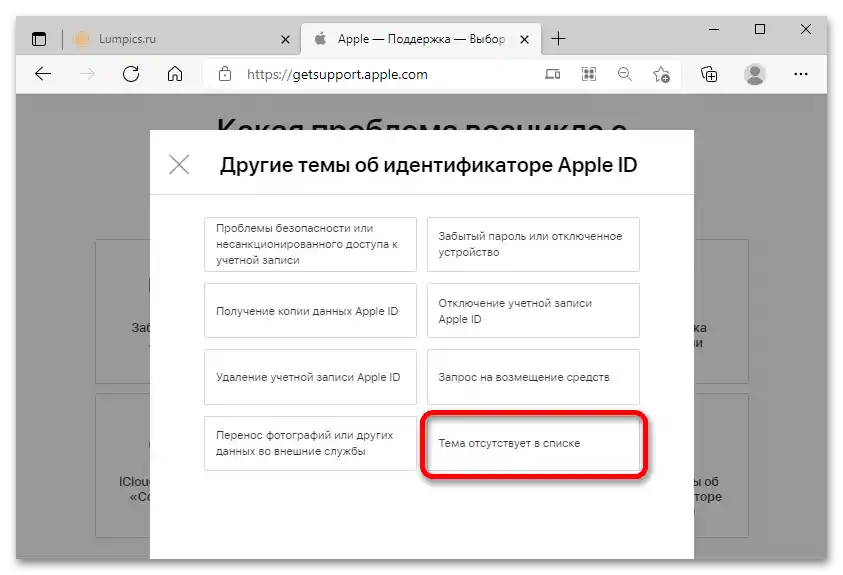
Task: Maximize the browser window
Action: [x=760, y=29]
